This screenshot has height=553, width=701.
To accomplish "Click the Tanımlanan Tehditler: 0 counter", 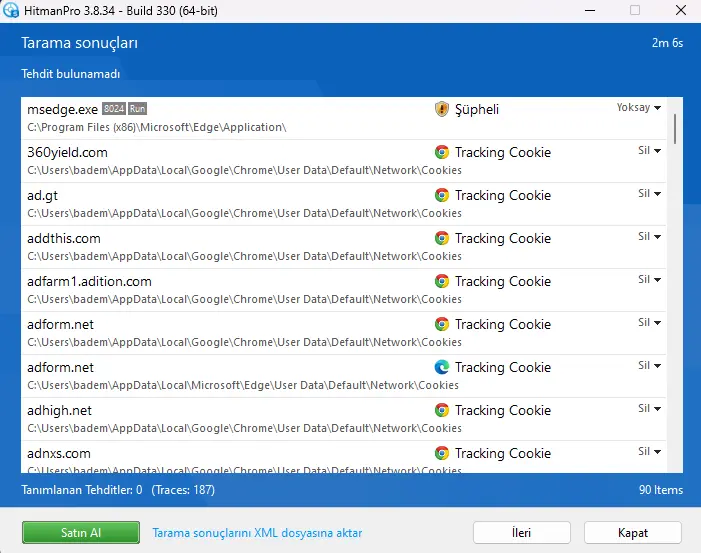I will pyautogui.click(x=82, y=490).
